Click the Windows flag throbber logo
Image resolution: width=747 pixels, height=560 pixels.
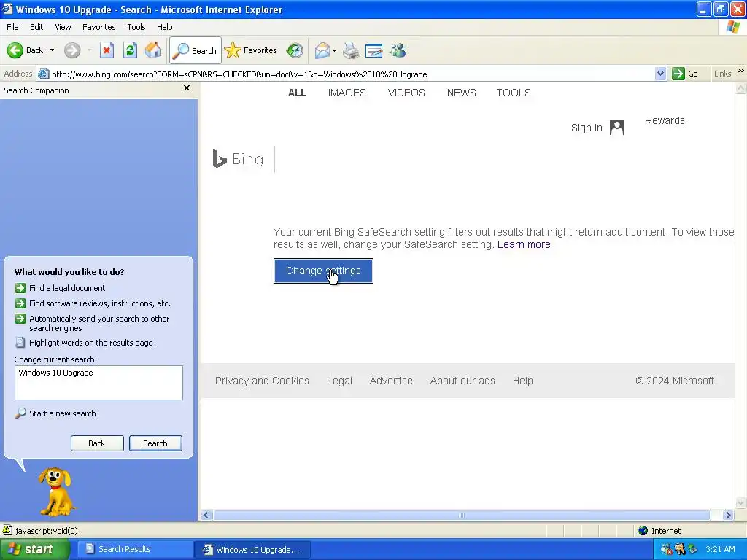coord(733,27)
